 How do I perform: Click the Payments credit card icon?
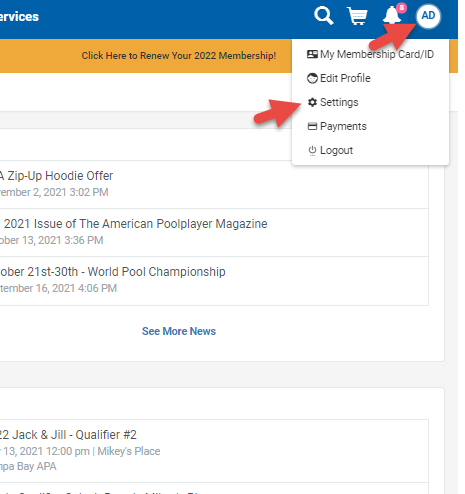click(x=312, y=126)
